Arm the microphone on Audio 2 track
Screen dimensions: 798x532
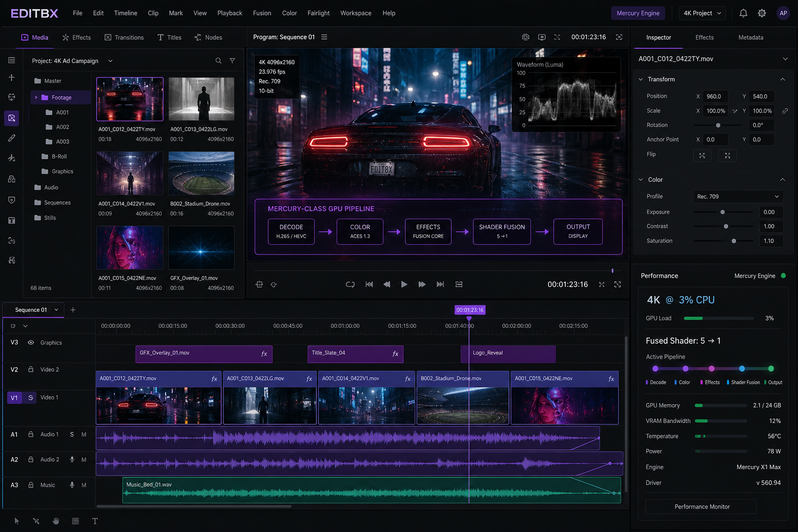[72, 460]
